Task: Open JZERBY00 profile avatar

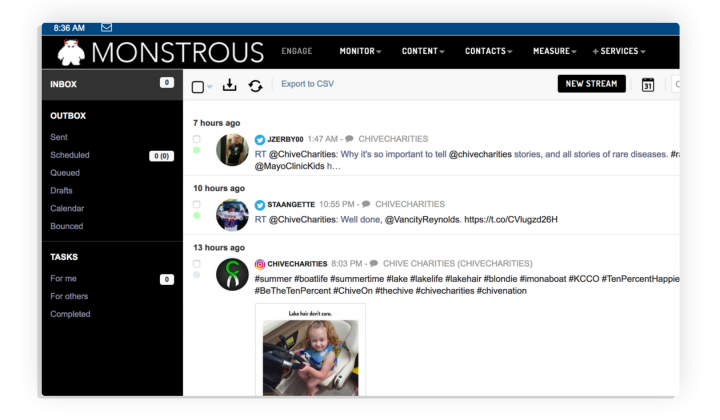Action: (x=232, y=150)
